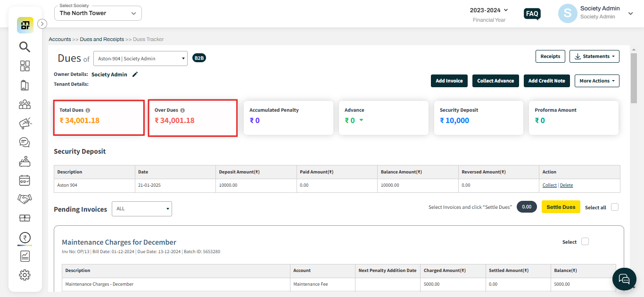Open the Select Society dropdown
Image resolution: width=644 pixels, height=297 pixels.
coord(98,13)
